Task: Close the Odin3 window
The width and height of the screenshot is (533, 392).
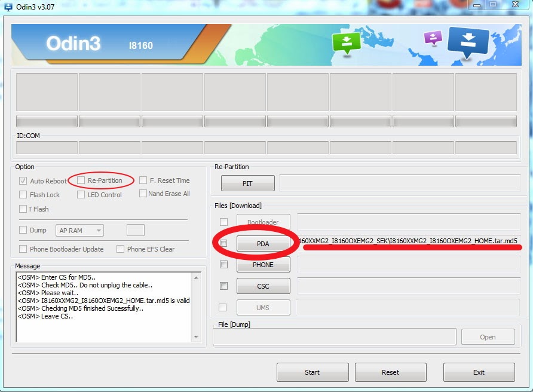Action: point(515,4)
